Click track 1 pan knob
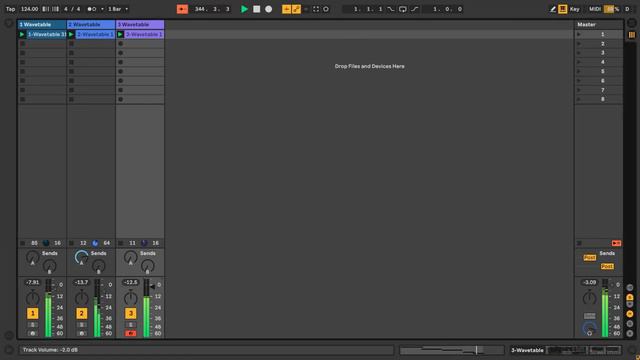The height and width of the screenshot is (360, 640). (33, 298)
